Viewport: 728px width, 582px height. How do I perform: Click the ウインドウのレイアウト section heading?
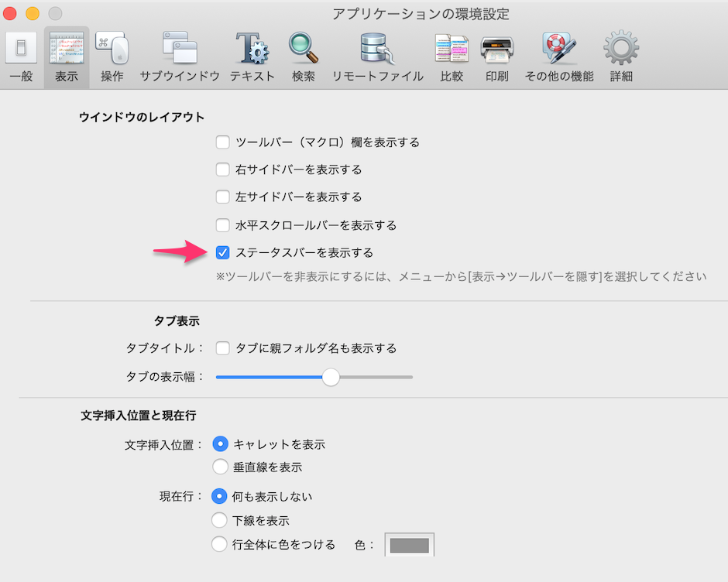[142, 117]
